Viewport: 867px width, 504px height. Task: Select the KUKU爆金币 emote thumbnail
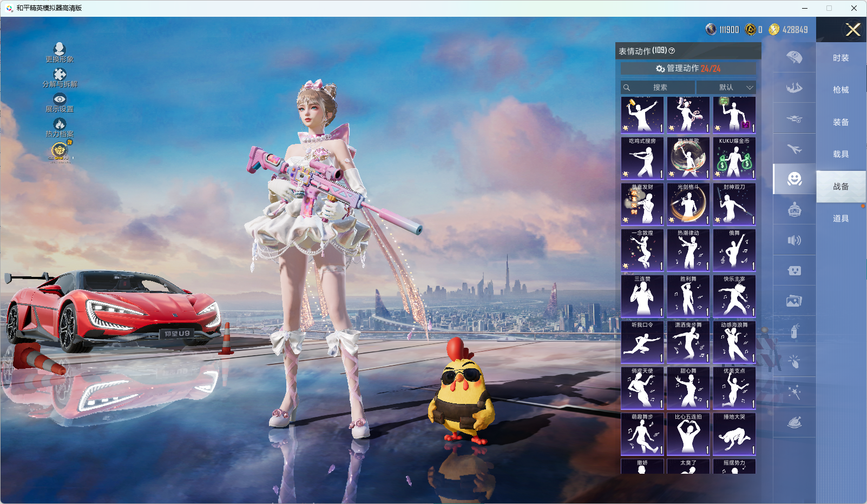pos(734,158)
